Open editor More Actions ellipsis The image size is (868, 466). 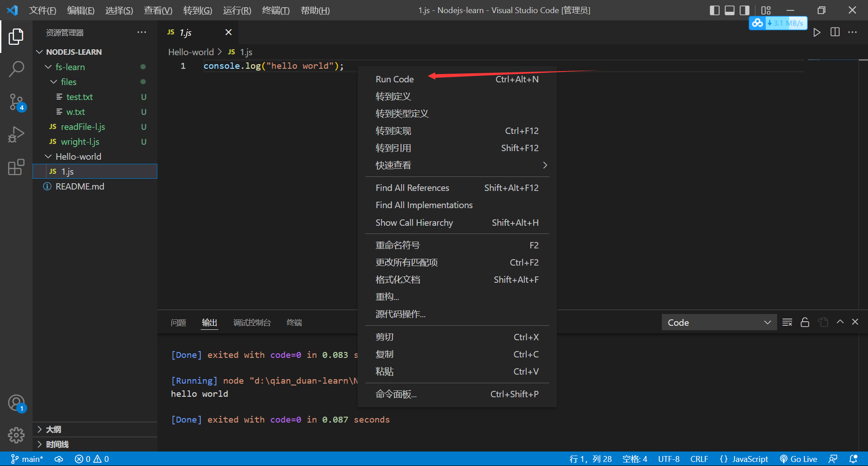(x=853, y=32)
